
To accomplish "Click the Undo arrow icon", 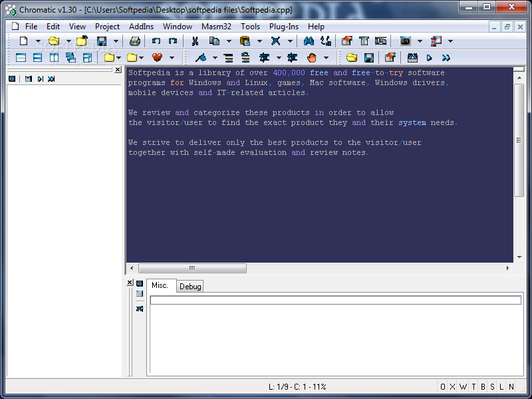I will coord(156,41).
